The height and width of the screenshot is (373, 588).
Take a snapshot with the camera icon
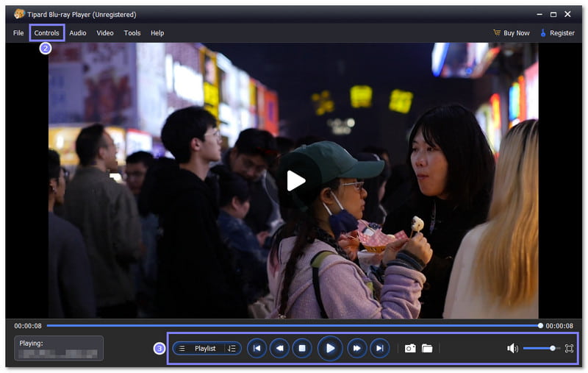(x=410, y=349)
